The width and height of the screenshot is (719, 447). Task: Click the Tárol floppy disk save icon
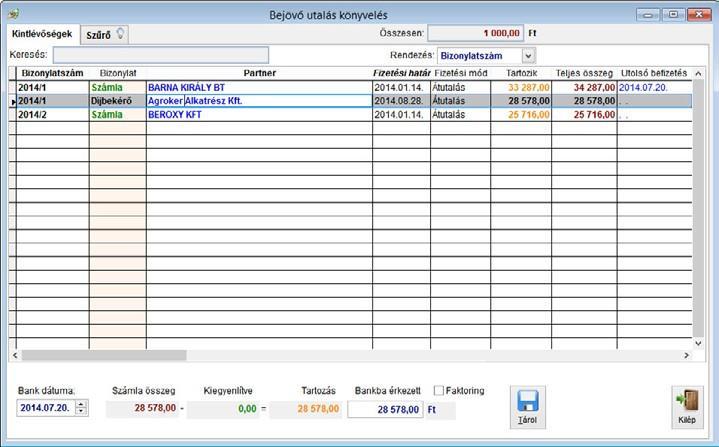pos(527,401)
